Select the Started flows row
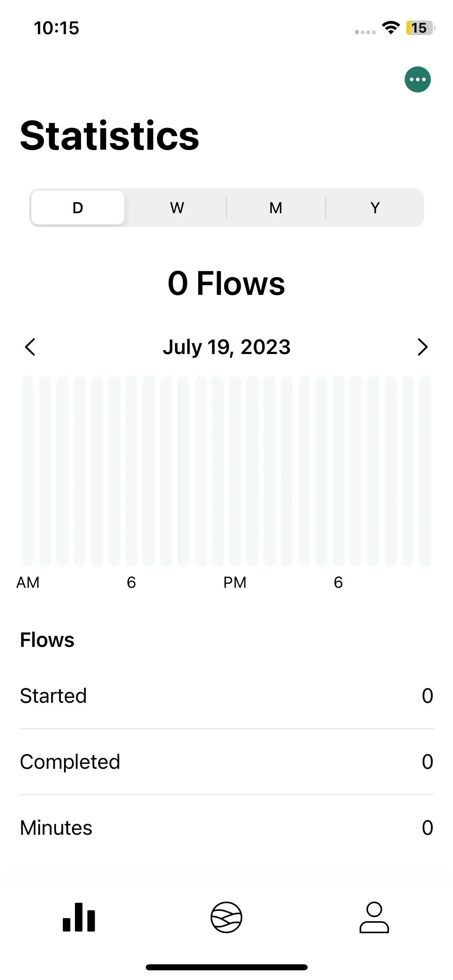Image resolution: width=453 pixels, height=980 pixels. point(226,696)
